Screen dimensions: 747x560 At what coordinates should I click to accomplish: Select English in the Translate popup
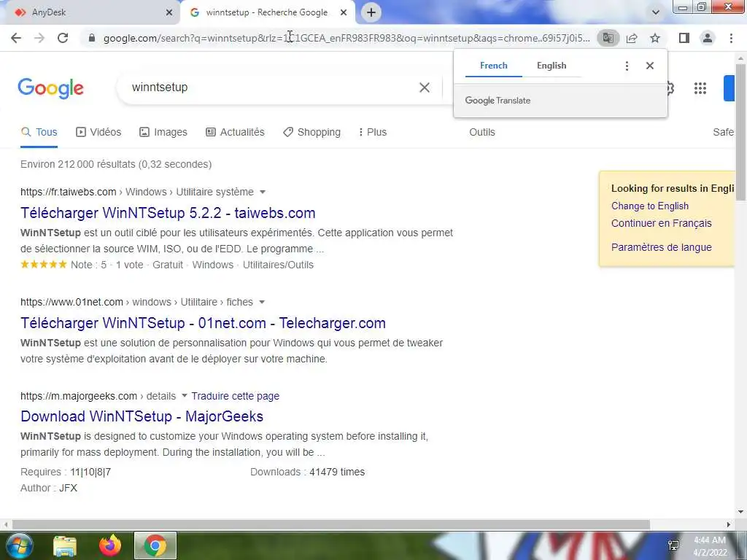coord(551,66)
